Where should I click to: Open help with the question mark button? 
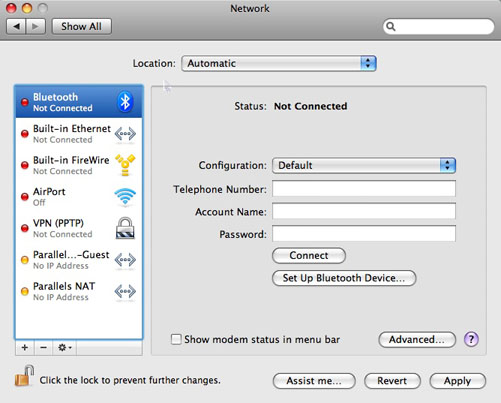471,339
